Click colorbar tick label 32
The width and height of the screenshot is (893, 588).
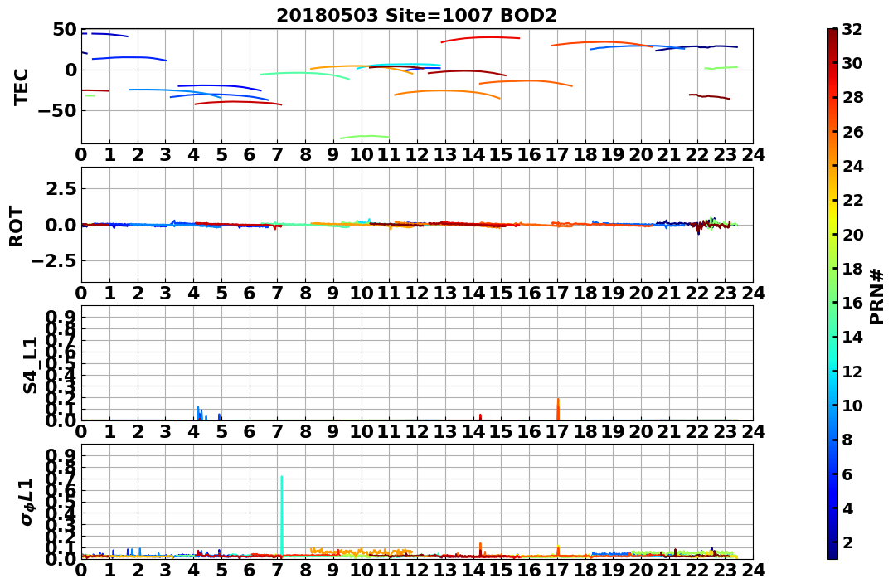click(x=852, y=29)
